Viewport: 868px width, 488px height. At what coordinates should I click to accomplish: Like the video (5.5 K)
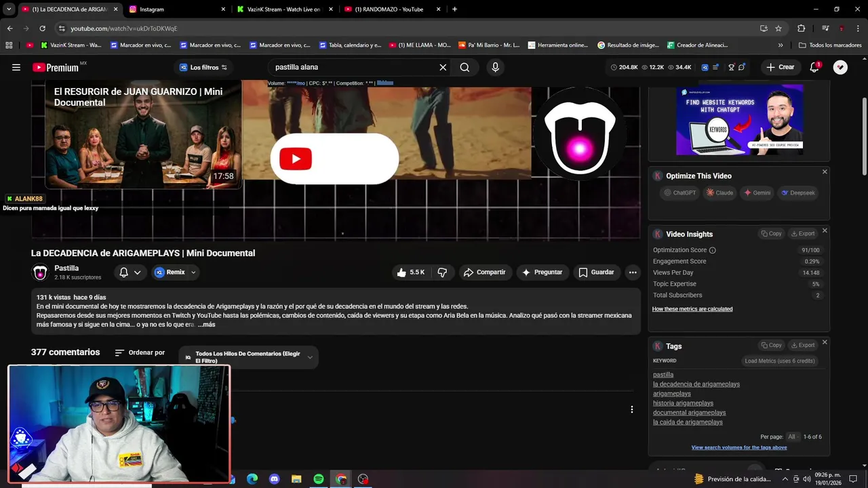tap(411, 272)
